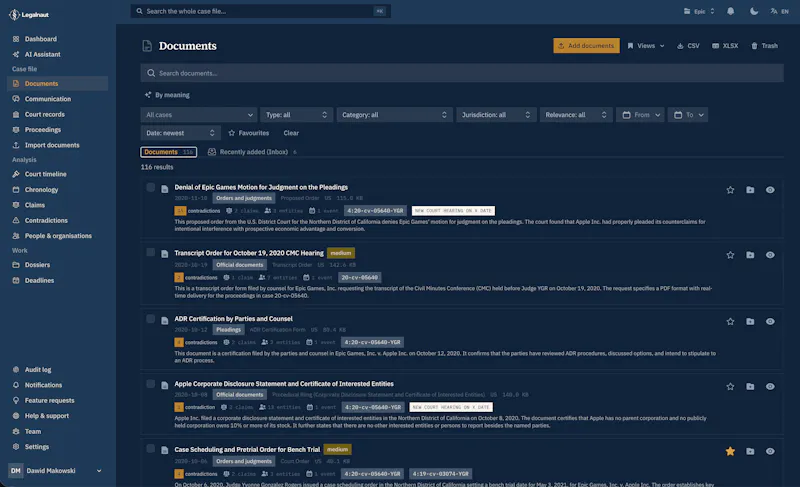Go to Communication section
800x487 pixels.
47,99
